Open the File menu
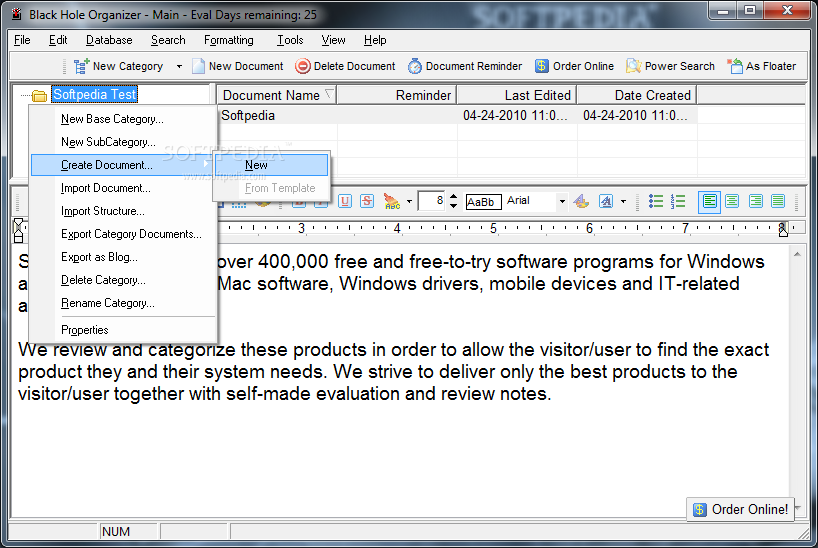 (x=22, y=40)
